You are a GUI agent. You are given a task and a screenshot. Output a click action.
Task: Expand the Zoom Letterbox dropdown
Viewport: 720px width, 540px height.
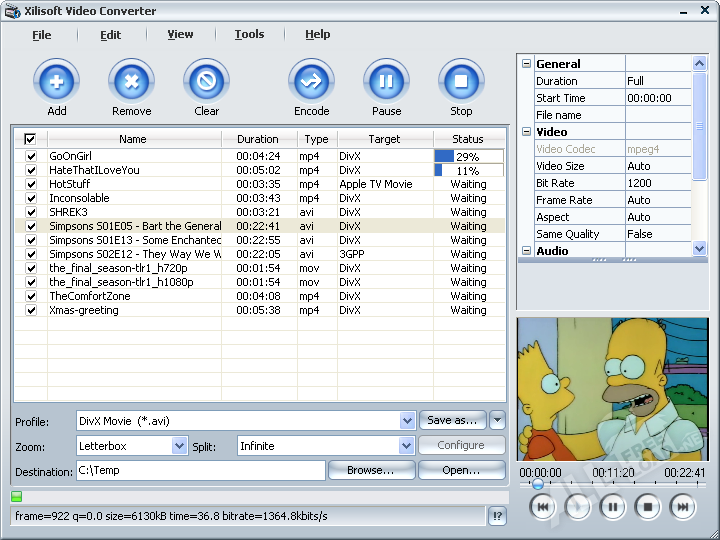179,446
